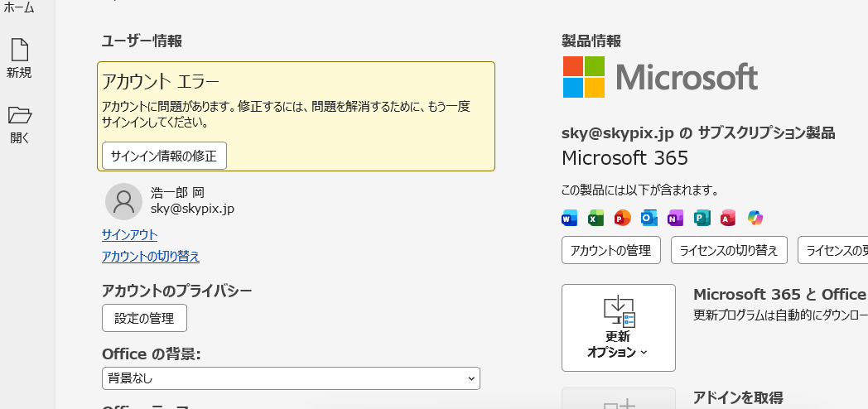Click the 設定の管理 privacy button
The height and width of the screenshot is (409, 868).
[144, 318]
